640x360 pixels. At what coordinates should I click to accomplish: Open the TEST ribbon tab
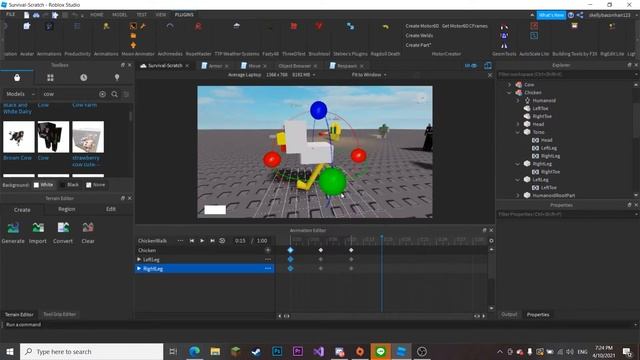point(141,15)
